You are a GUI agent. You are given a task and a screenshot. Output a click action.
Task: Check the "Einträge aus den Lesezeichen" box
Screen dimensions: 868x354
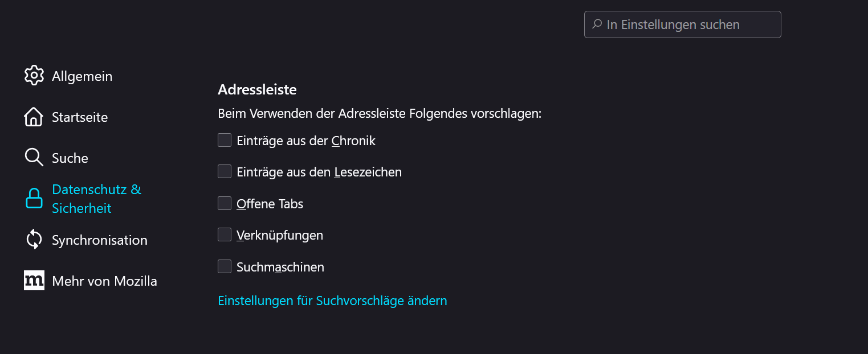click(x=225, y=171)
